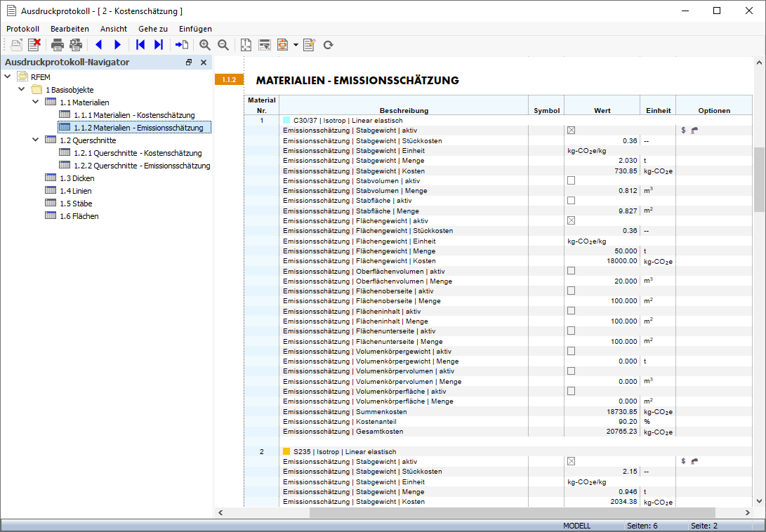Click the print protocol icon
Image resolution: width=766 pixels, height=532 pixels.
[58, 45]
